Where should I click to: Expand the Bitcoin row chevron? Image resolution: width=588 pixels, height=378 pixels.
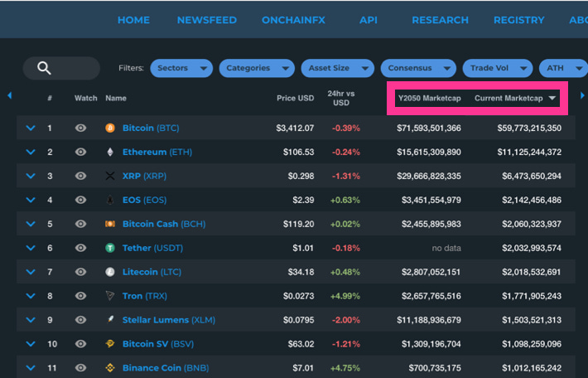coord(31,128)
